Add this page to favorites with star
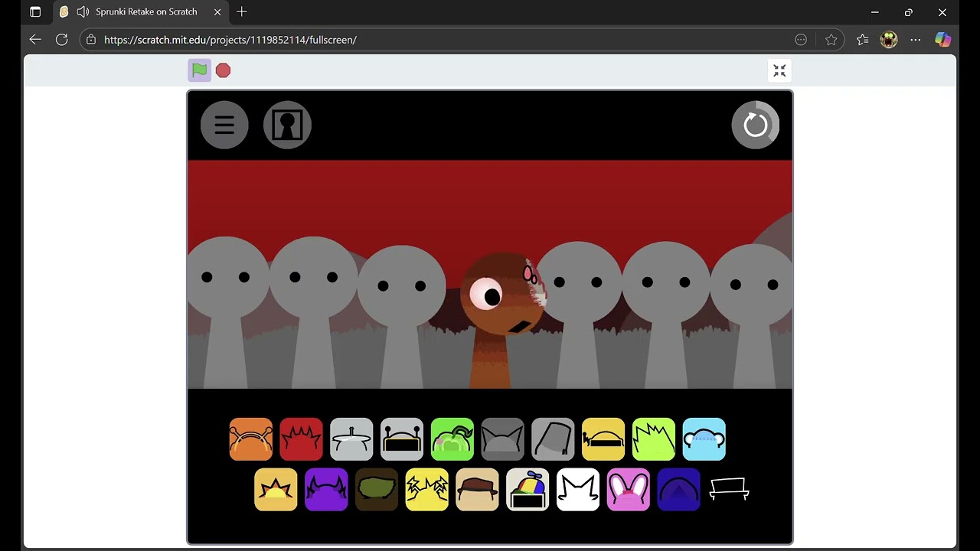The width and height of the screenshot is (980, 551). [x=831, y=40]
